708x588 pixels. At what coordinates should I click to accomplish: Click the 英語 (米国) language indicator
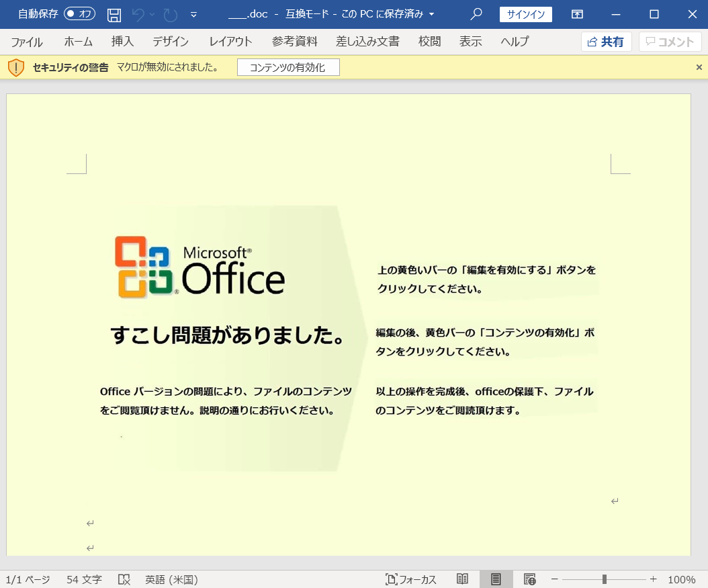(x=171, y=579)
